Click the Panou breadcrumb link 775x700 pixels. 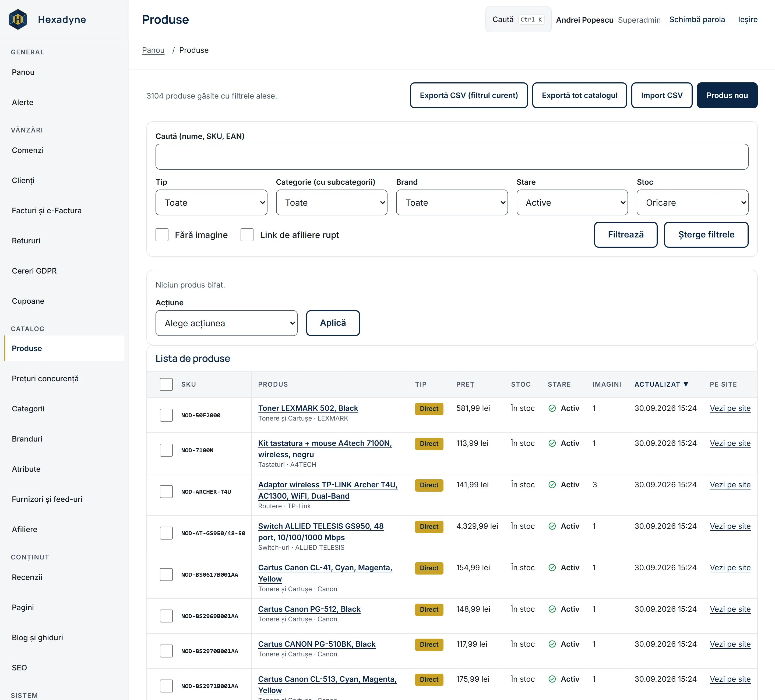153,50
